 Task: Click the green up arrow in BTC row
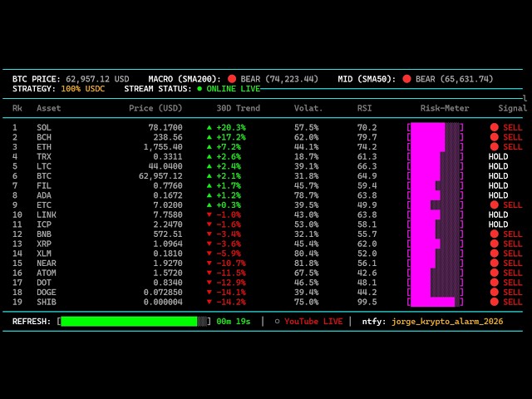(209, 175)
